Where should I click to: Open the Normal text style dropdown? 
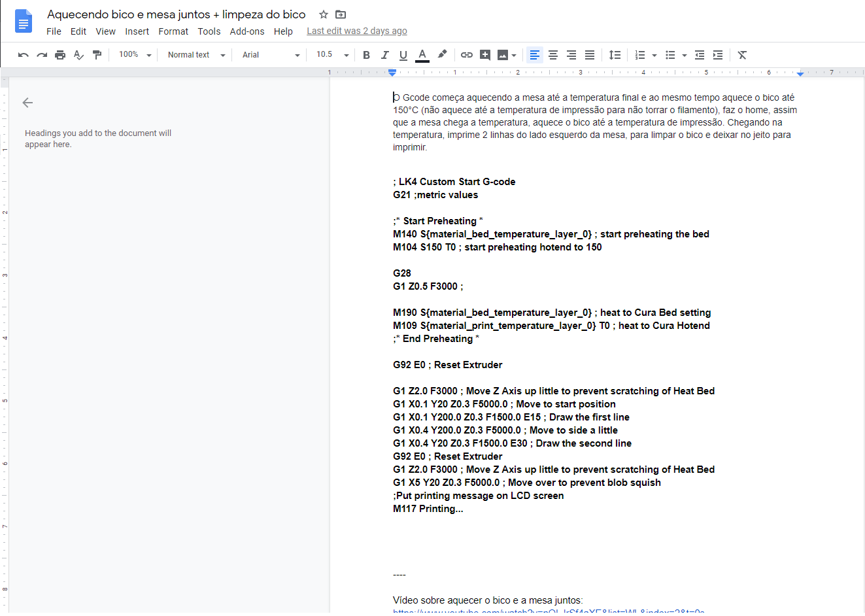pyautogui.click(x=196, y=55)
